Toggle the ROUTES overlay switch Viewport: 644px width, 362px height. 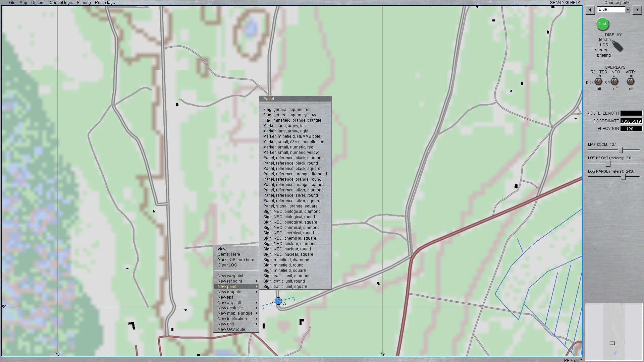(x=598, y=81)
